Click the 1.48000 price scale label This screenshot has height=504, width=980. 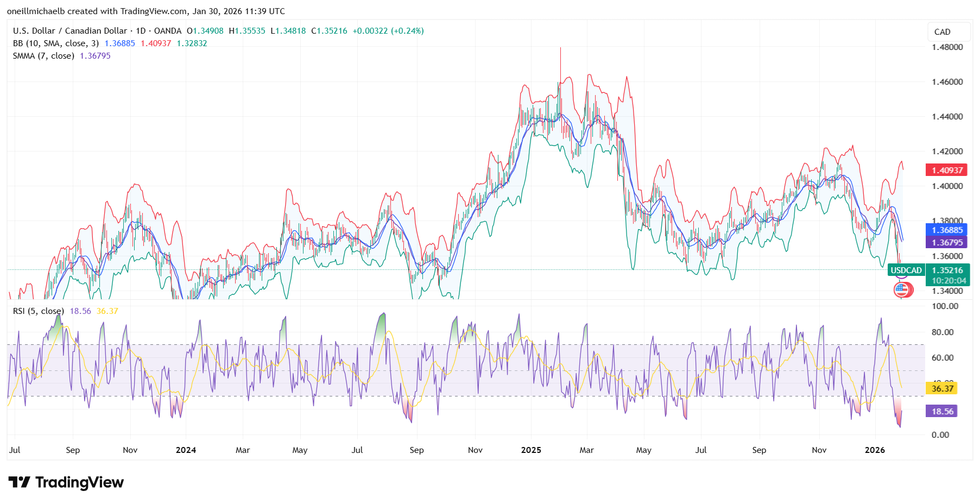click(x=947, y=47)
